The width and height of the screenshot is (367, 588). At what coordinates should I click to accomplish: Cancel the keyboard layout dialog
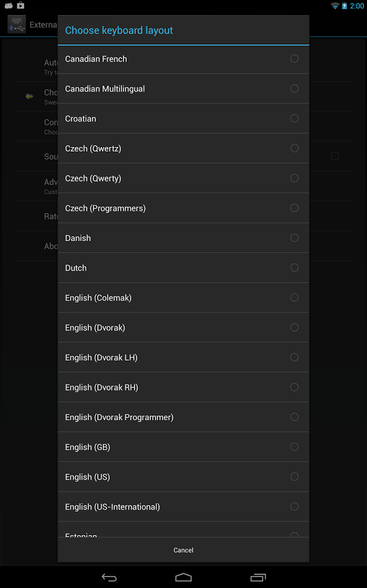[183, 550]
